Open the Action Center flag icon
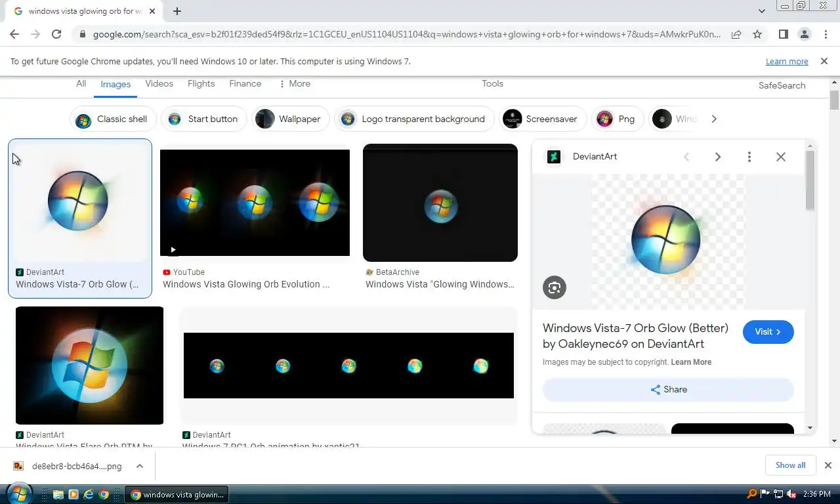Viewport: 840px width, 504px height. coord(765,494)
